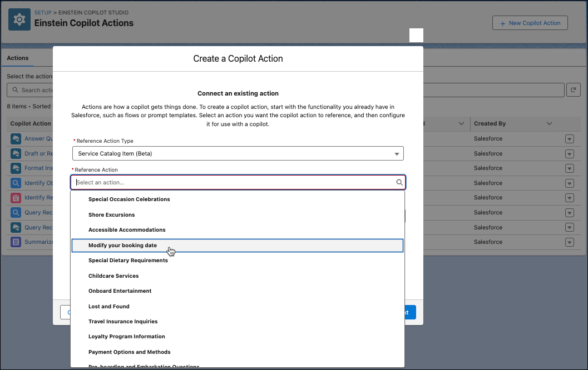Open the column menu left of Created By
The image size is (588, 370).
[462, 123]
